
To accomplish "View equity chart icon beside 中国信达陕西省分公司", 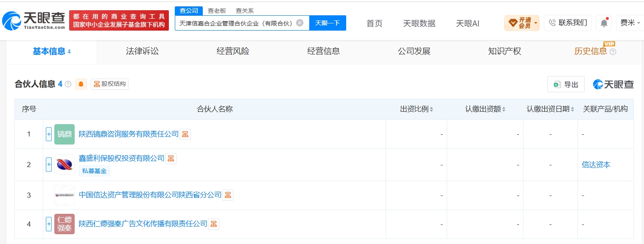I will coord(228,195).
